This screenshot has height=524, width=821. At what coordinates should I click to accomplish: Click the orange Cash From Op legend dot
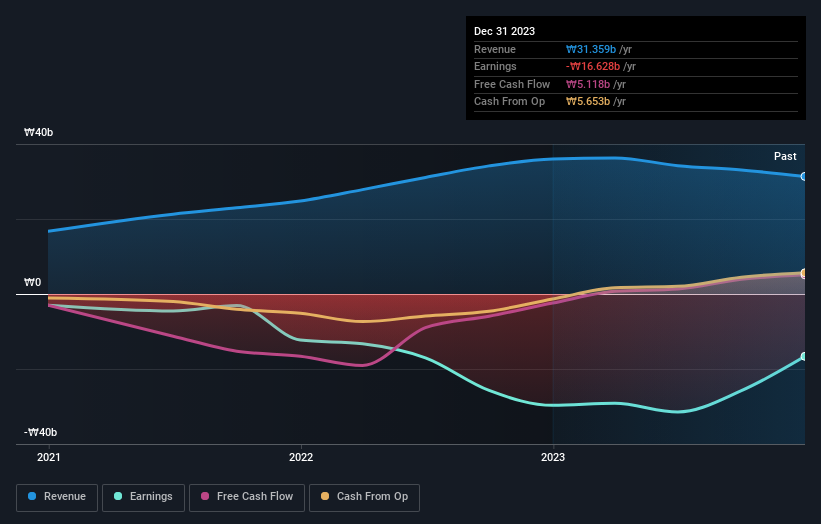click(325, 496)
